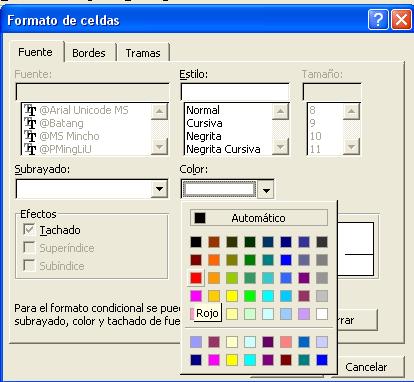The width and height of the screenshot is (414, 382).
Task: Toggle the Superíndice checkbox
Action: (x=29, y=248)
